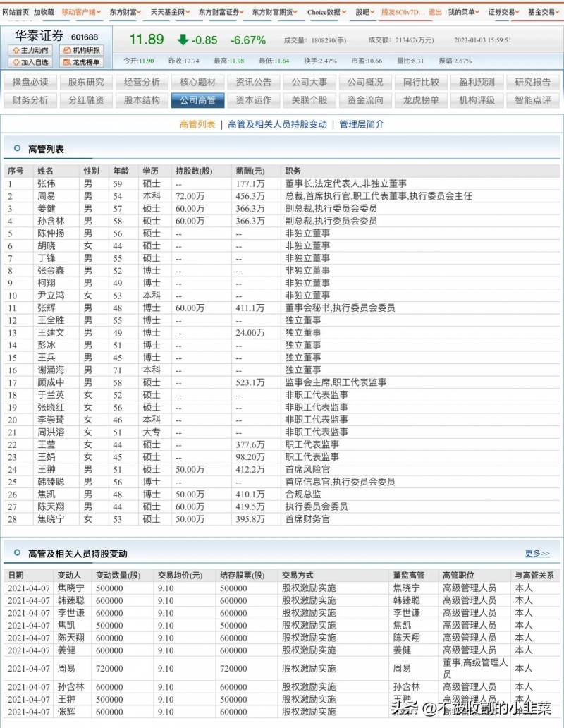Click executive name 张伟 in row 1

click(47, 184)
